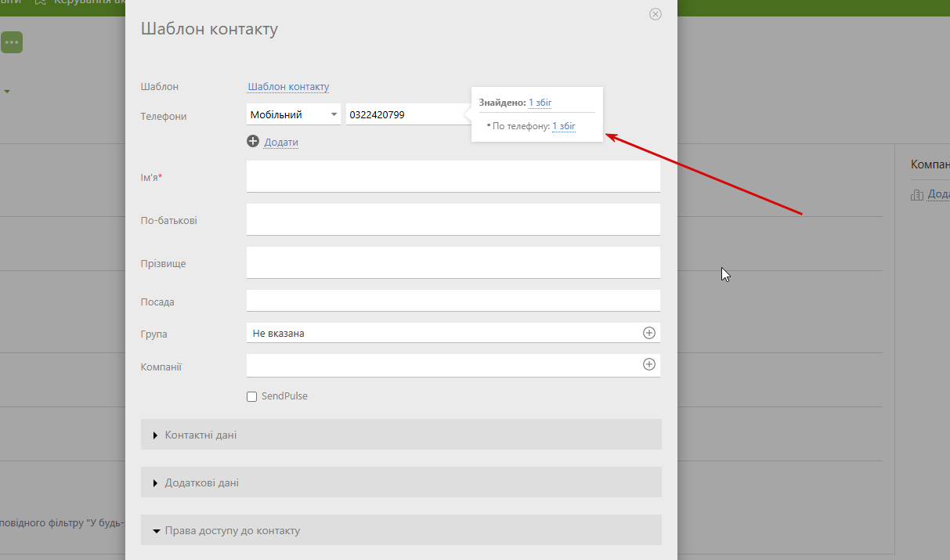Click the Додати phone link
Screen dimensions: 950x560
[281, 142]
